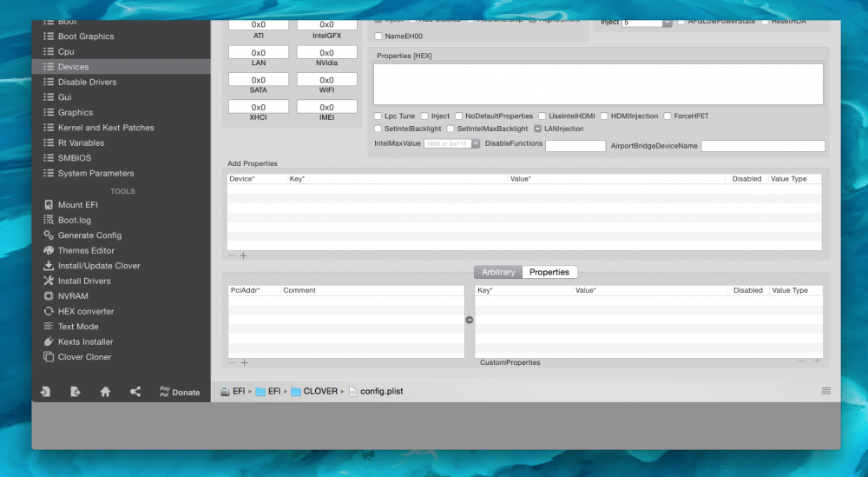Click the home icon in bottom bar
The image size is (868, 477).
click(x=105, y=392)
